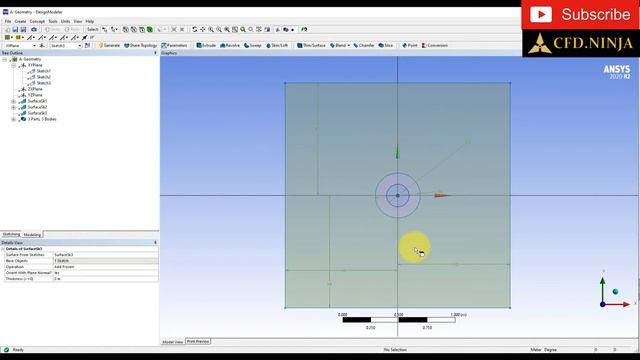Activate the Pan view tool

pyautogui.click(x=203, y=29)
